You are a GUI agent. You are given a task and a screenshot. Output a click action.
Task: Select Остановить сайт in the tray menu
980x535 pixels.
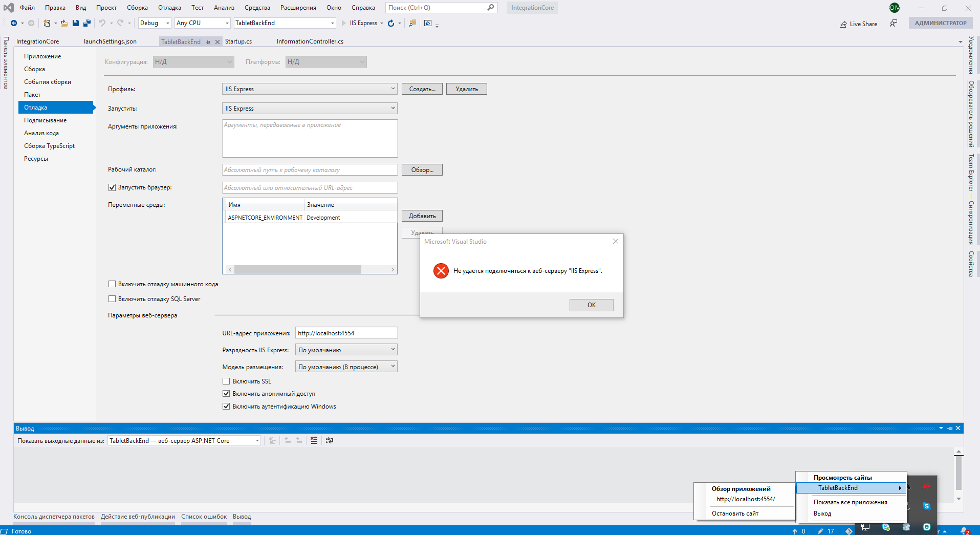(735, 513)
